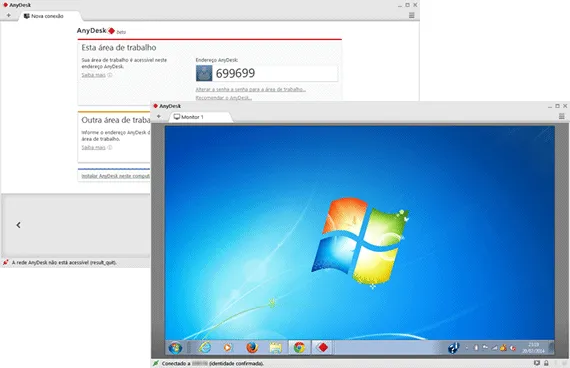The height and width of the screenshot is (368, 570).
Task: Add new tab in Monitor 1 window
Action: coord(159,116)
